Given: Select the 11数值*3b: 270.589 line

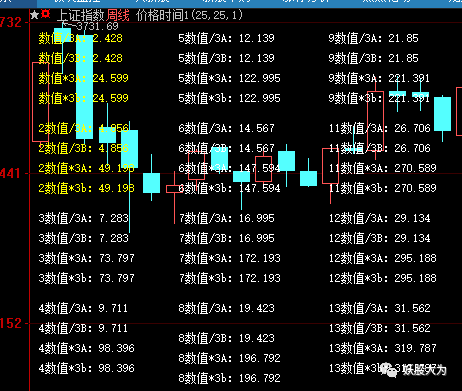Looking at the screenshot, I should click(383, 188).
